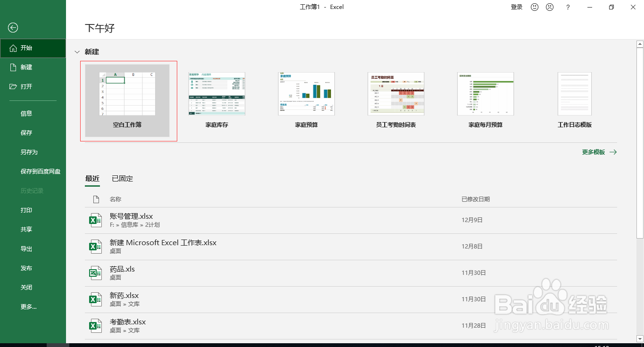Choose 另存为 in the sidebar
644x347 pixels.
point(33,152)
